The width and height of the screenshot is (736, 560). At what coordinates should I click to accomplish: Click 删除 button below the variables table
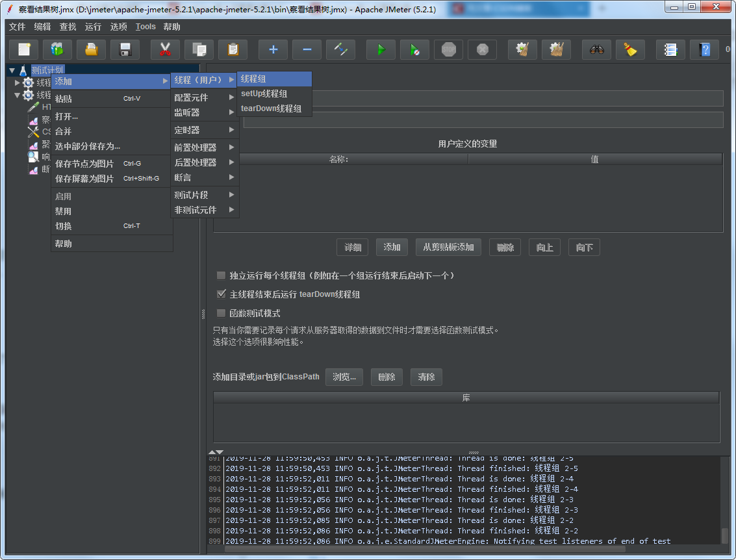point(505,248)
